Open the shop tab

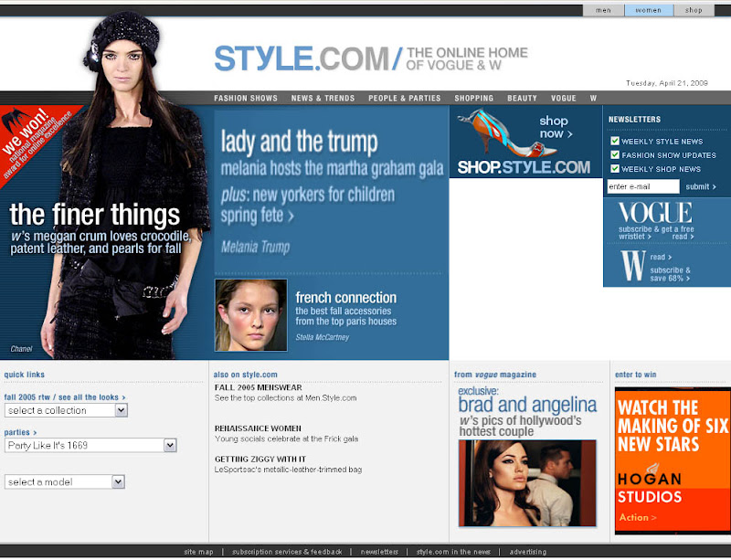[694, 10]
